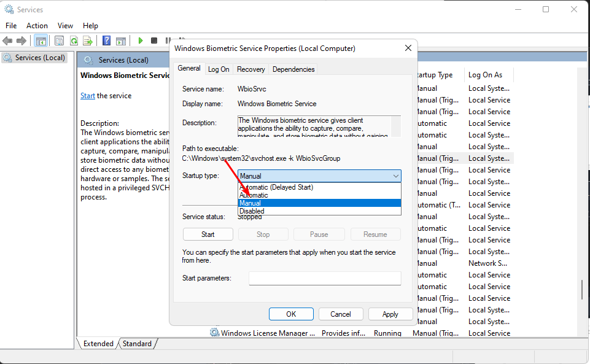Open the File menu
Image resolution: width=590 pixels, height=364 pixels.
tap(11, 26)
